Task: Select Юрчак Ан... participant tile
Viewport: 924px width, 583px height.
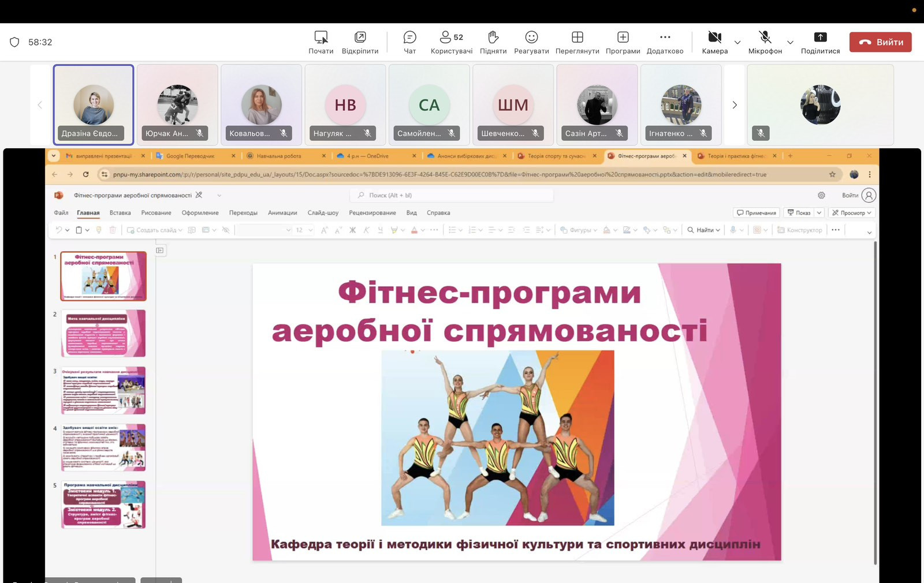Action: point(177,104)
